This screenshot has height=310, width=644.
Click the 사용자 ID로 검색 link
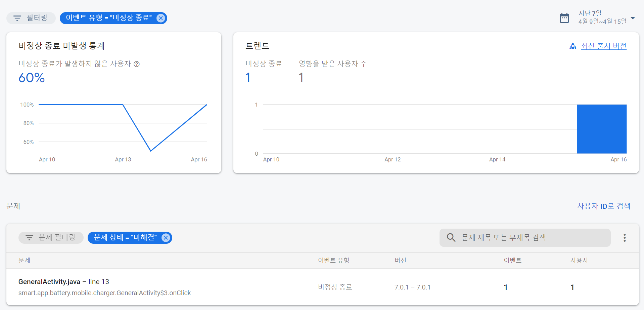click(x=603, y=206)
